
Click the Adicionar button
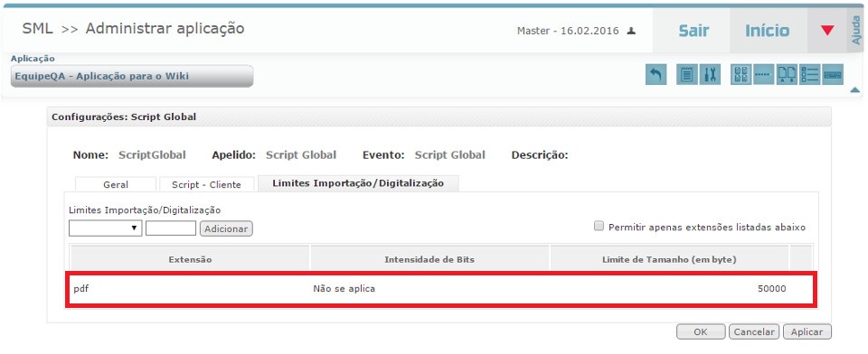(x=226, y=228)
